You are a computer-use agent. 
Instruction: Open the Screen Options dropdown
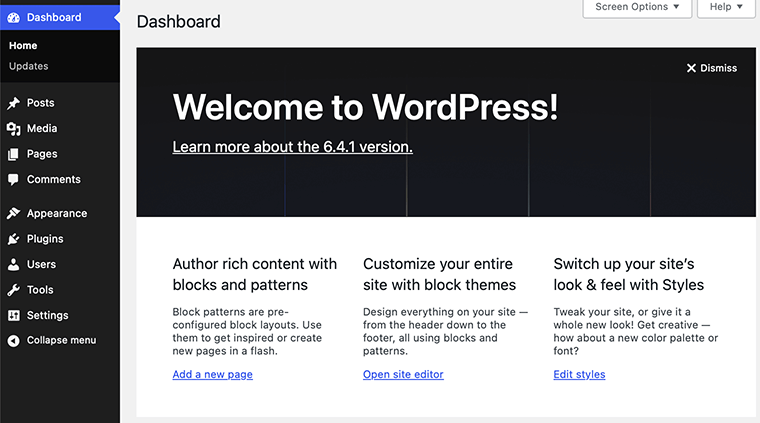point(637,7)
